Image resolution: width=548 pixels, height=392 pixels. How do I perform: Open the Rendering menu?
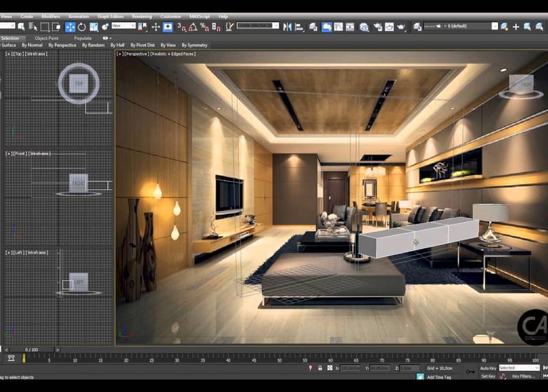tap(142, 16)
